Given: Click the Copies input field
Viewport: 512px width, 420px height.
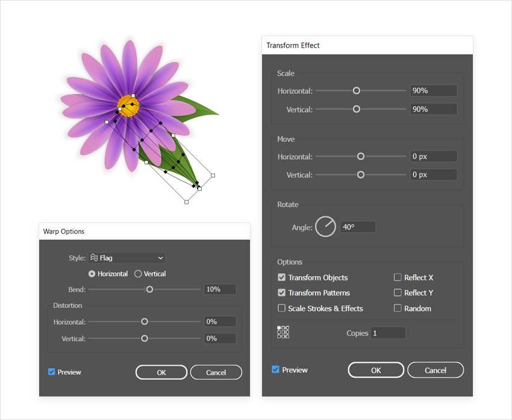Looking at the screenshot, I should click(388, 333).
